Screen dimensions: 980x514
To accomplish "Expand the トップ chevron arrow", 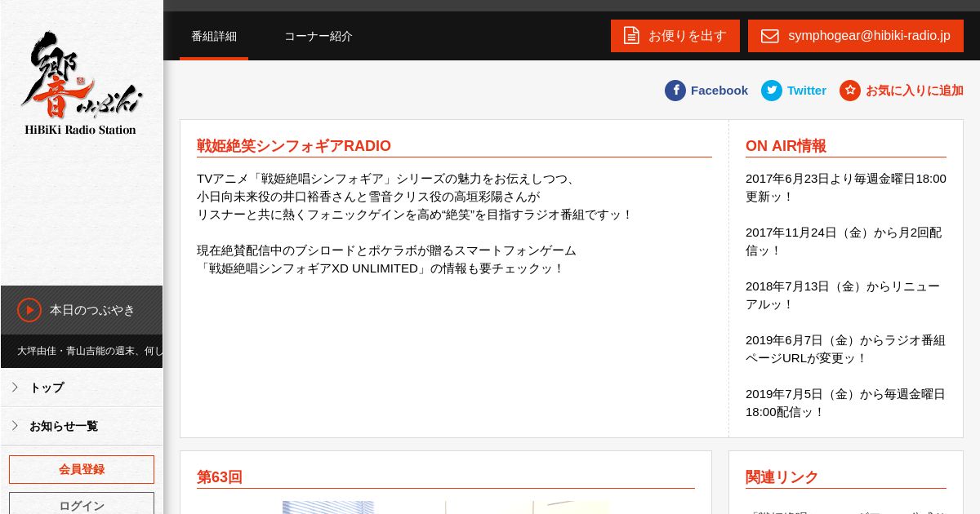I will [x=15, y=387].
